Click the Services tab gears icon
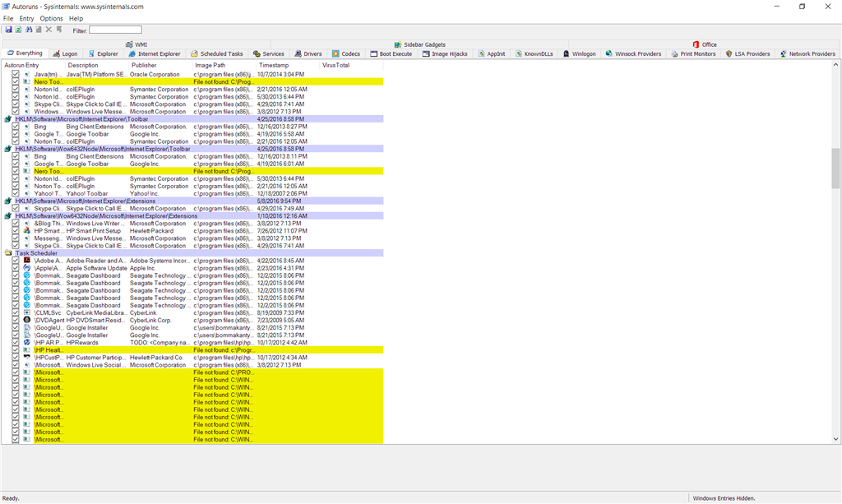This screenshot has width=842, height=504. [x=257, y=53]
